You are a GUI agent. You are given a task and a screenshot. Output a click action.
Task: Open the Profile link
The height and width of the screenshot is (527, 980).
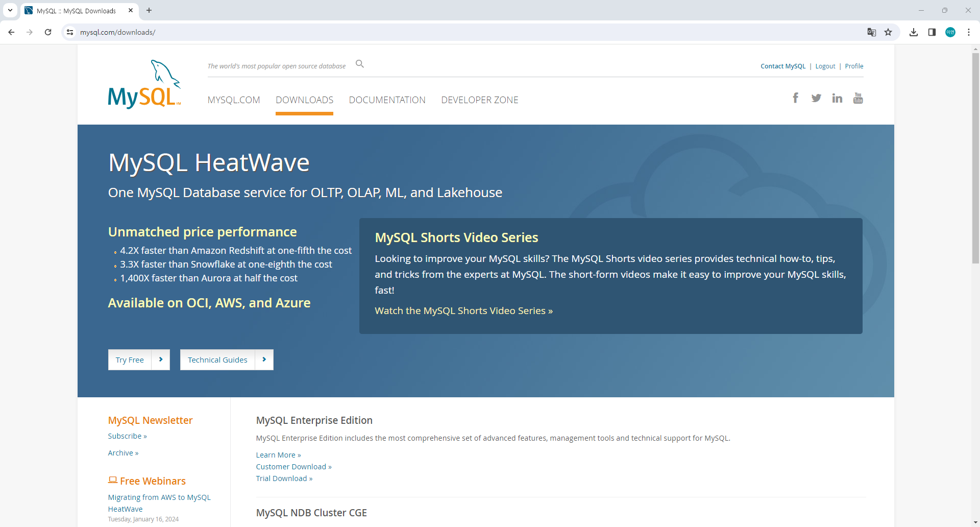click(854, 66)
